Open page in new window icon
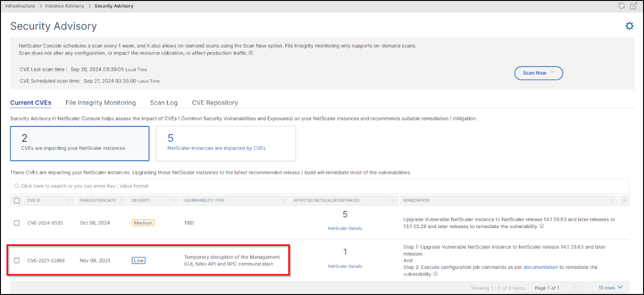Screen dimensions: 644x295 click(x=633, y=6)
